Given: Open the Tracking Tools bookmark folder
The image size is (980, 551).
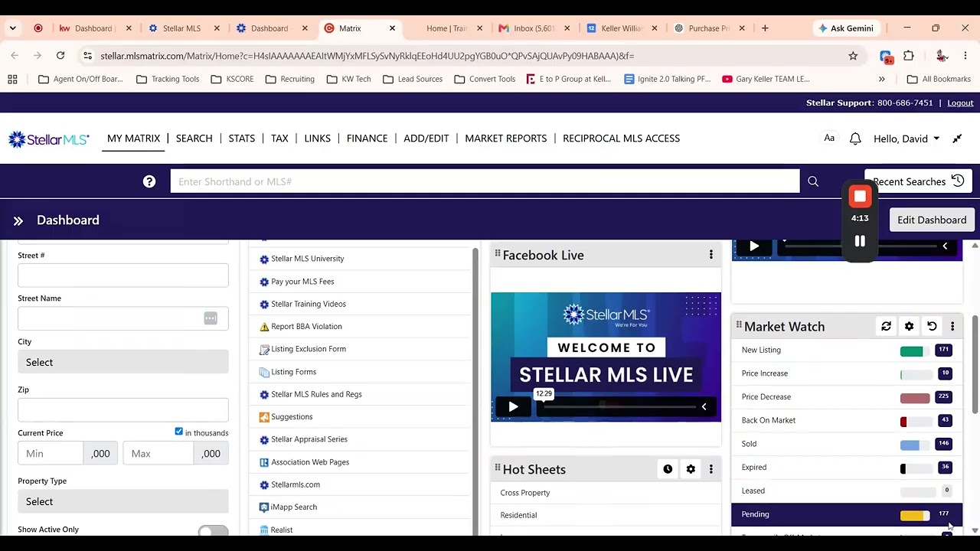Looking at the screenshot, I should click(168, 79).
